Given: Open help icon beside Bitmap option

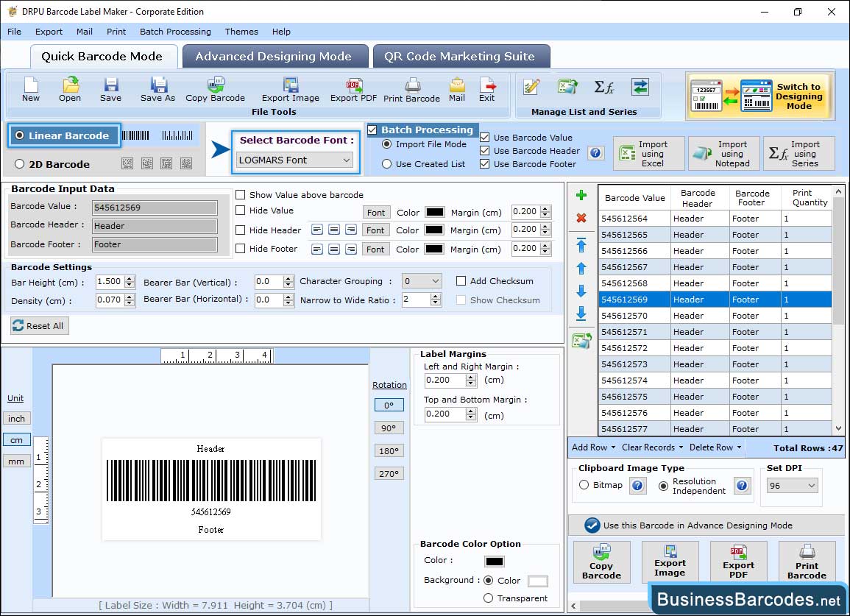Looking at the screenshot, I should (637, 485).
